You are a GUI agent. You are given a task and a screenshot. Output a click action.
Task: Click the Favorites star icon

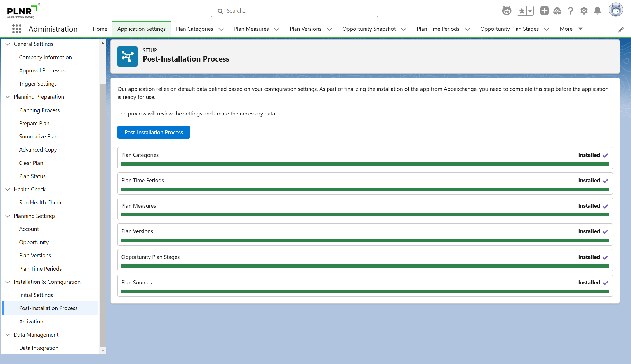tap(522, 11)
